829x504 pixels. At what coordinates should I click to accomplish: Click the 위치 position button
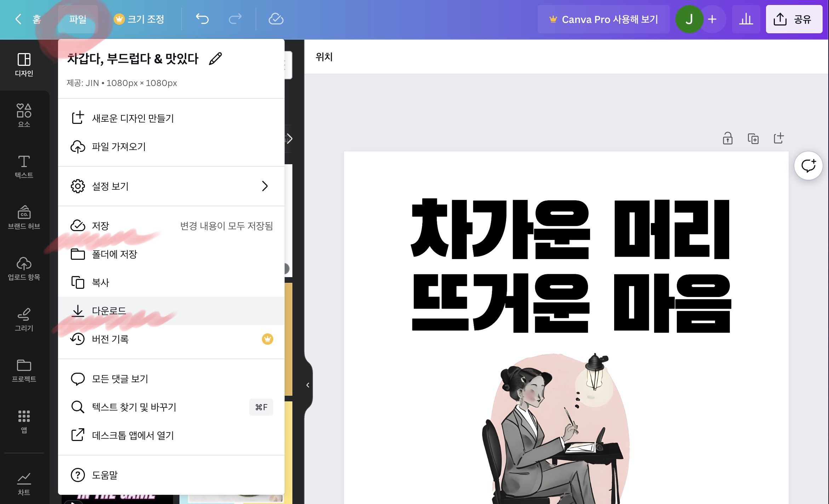[x=324, y=57]
